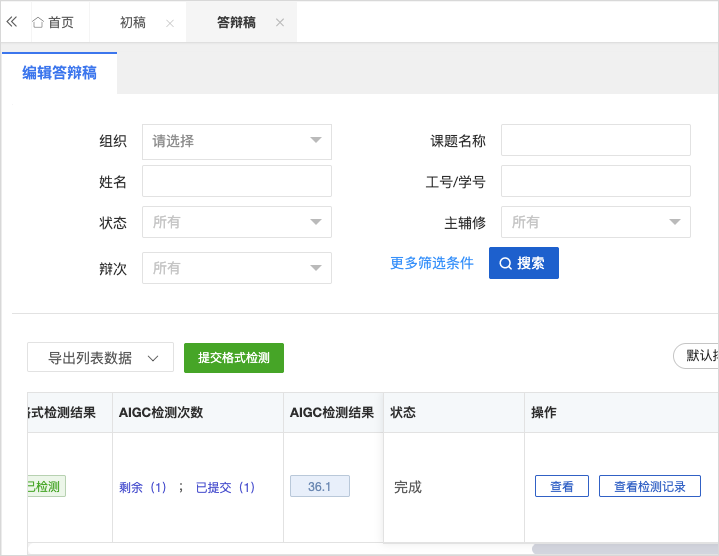Image resolution: width=719 pixels, height=556 pixels.
Task: Click the 搜索 button
Action: pyautogui.click(x=524, y=263)
